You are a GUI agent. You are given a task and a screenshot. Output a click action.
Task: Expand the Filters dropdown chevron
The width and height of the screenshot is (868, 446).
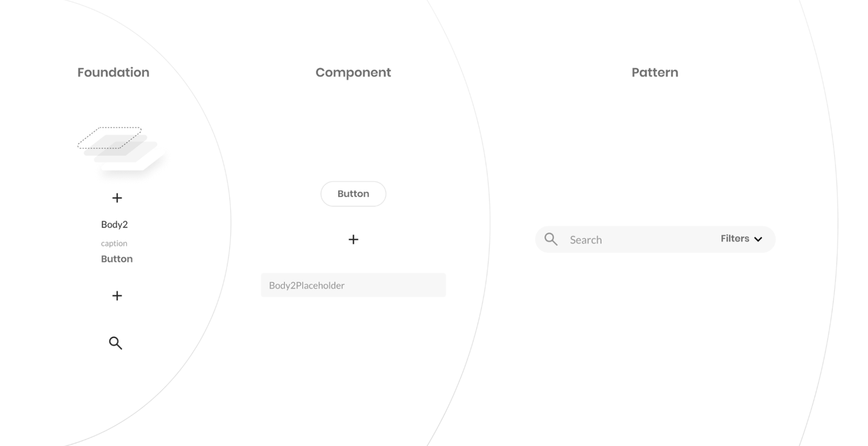(x=758, y=239)
